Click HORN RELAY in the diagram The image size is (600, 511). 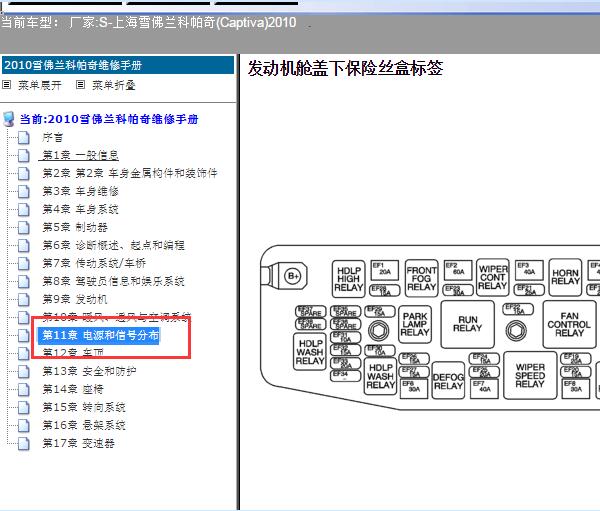point(565,277)
